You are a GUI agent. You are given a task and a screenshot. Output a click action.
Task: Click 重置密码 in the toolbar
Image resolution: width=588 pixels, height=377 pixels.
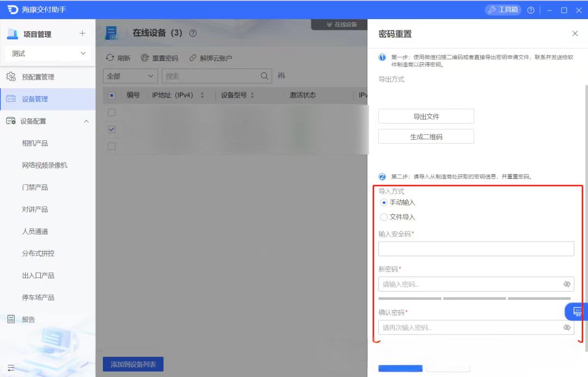click(x=160, y=58)
